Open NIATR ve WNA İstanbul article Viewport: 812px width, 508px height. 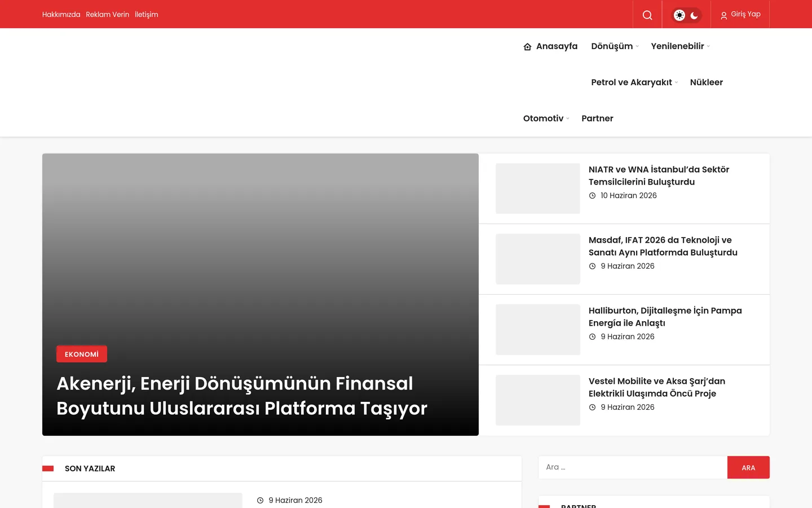coord(659,176)
